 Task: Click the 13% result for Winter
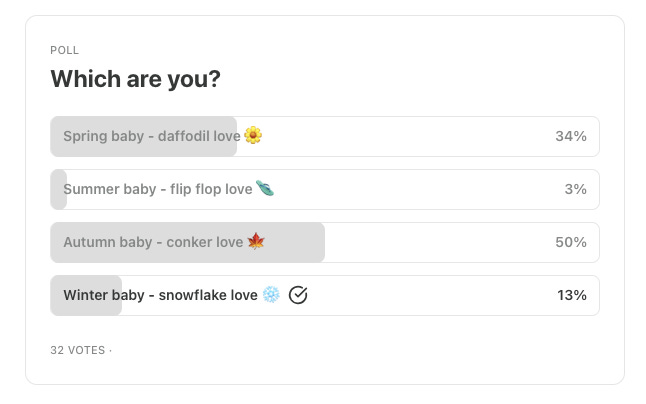coord(572,295)
